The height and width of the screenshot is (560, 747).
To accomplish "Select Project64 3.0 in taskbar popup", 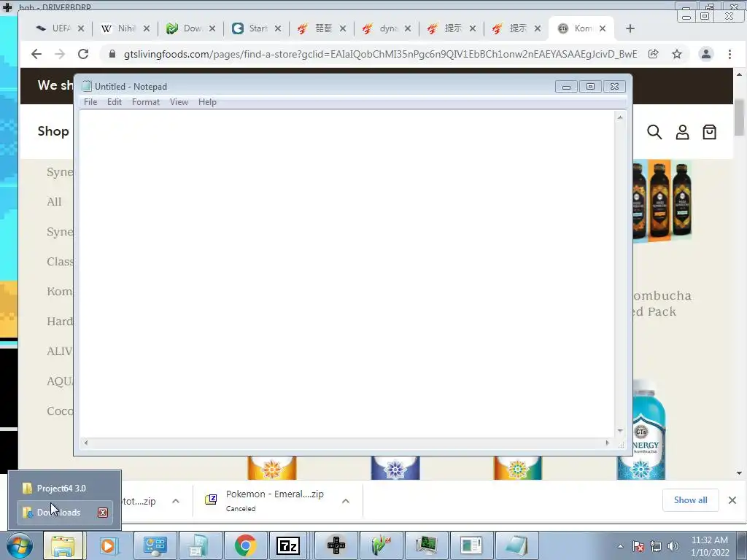I will coord(65,488).
